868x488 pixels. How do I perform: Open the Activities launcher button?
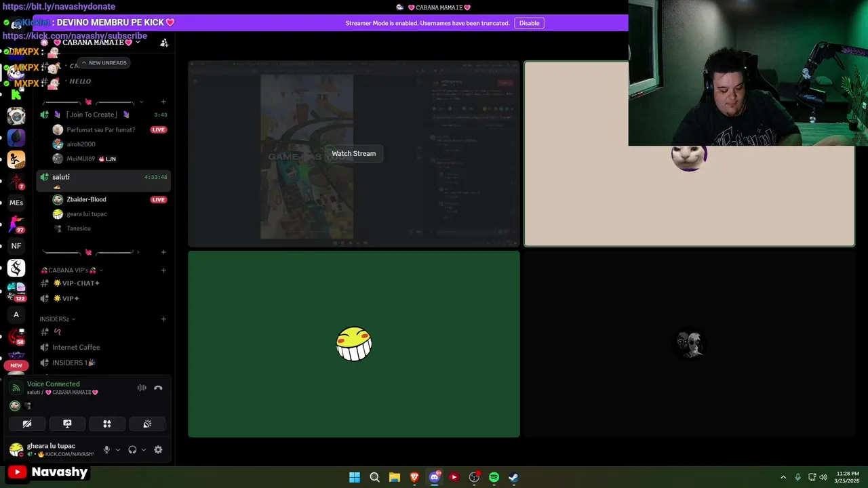[x=107, y=424]
